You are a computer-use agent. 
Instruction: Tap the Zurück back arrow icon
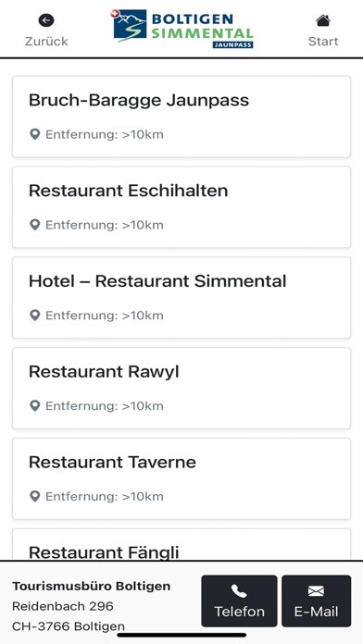click(x=46, y=20)
